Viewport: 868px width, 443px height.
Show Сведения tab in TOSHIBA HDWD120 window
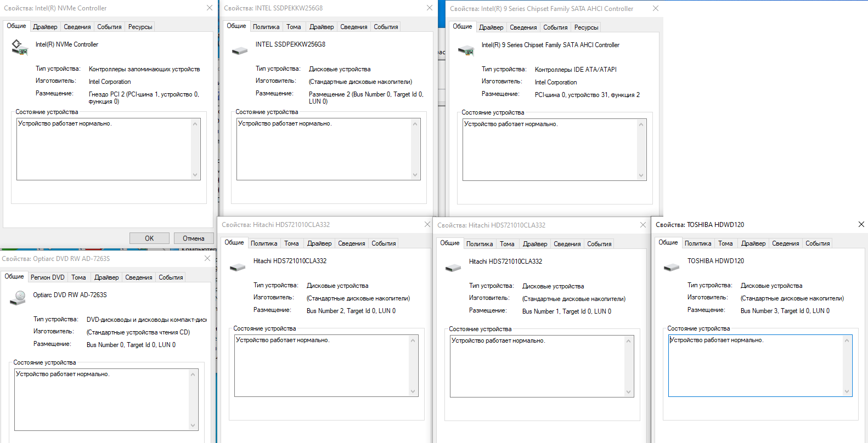click(x=786, y=243)
